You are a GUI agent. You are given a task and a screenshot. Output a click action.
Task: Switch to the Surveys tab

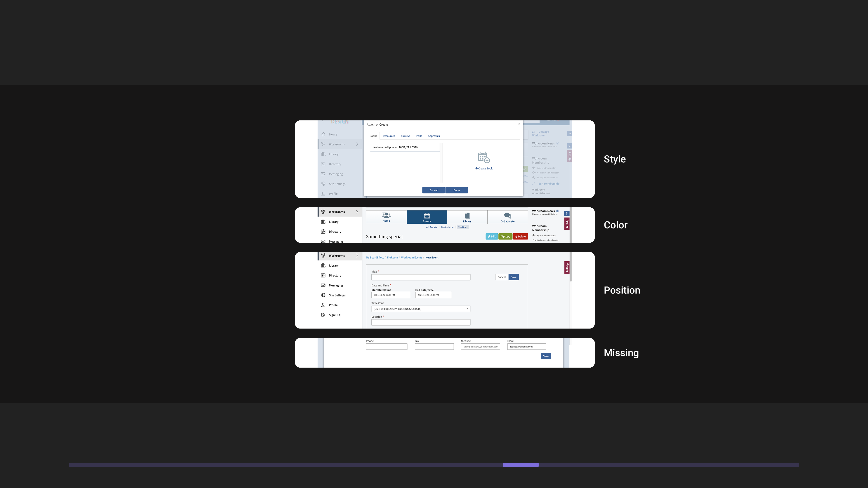(405, 136)
